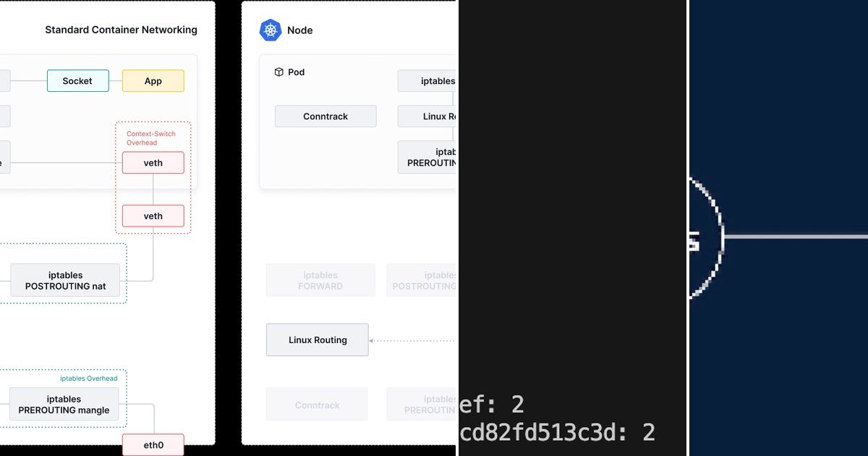The width and height of the screenshot is (868, 456).
Task: Select the iptables POSTROUTING nat box
Action: pyautogui.click(x=65, y=280)
